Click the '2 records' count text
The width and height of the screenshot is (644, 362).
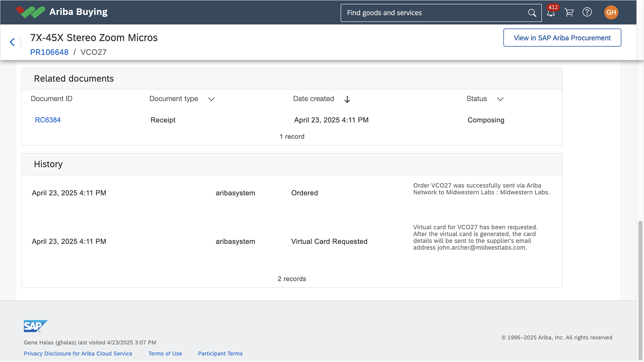tap(292, 279)
